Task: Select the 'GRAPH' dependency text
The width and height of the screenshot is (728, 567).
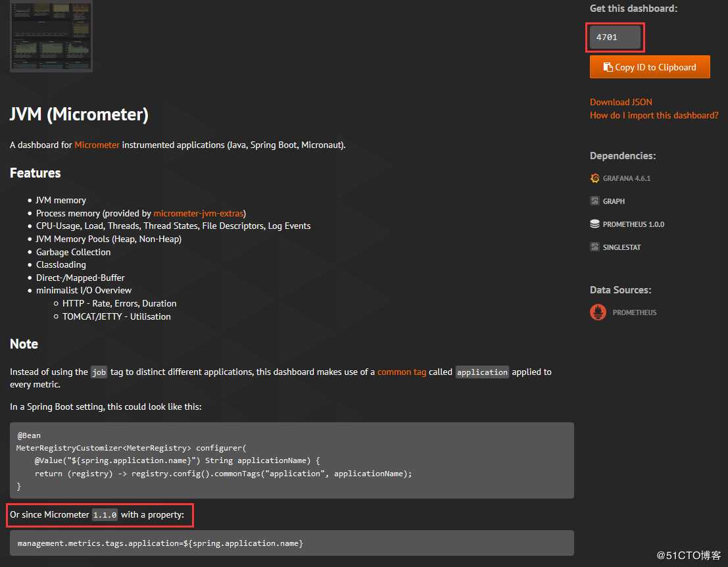Action: [614, 201]
